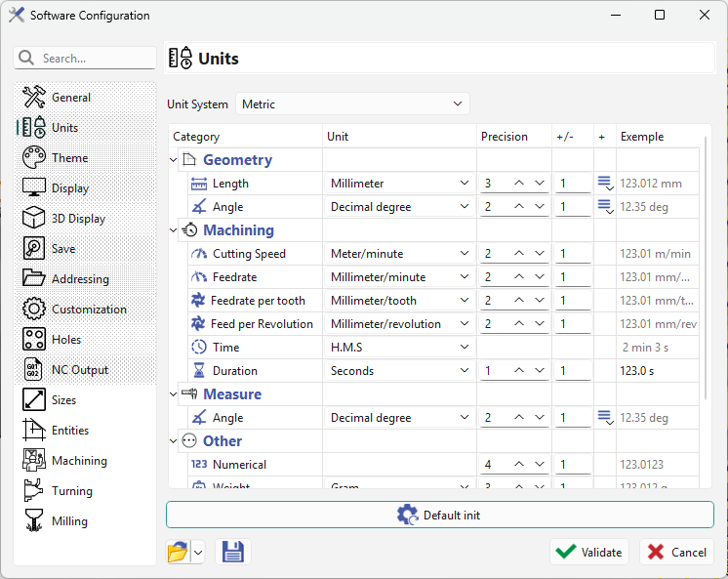
Task: Change the Cutting Speed unit dropdown
Action: [399, 254]
